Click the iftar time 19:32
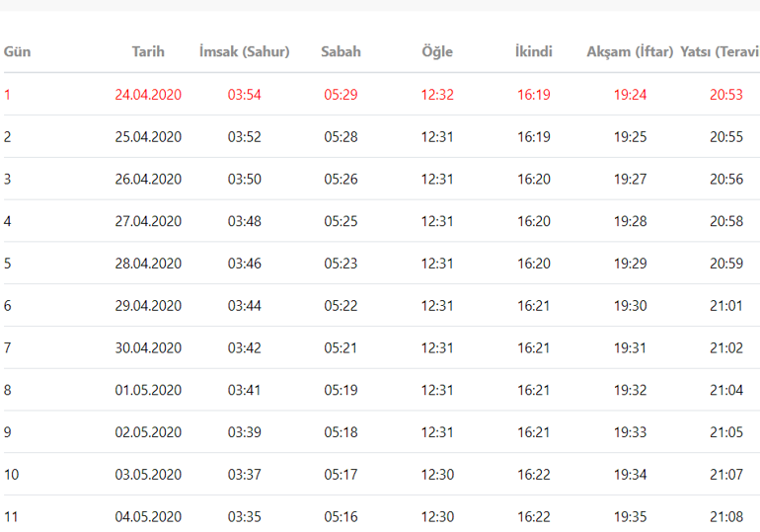 pos(630,390)
